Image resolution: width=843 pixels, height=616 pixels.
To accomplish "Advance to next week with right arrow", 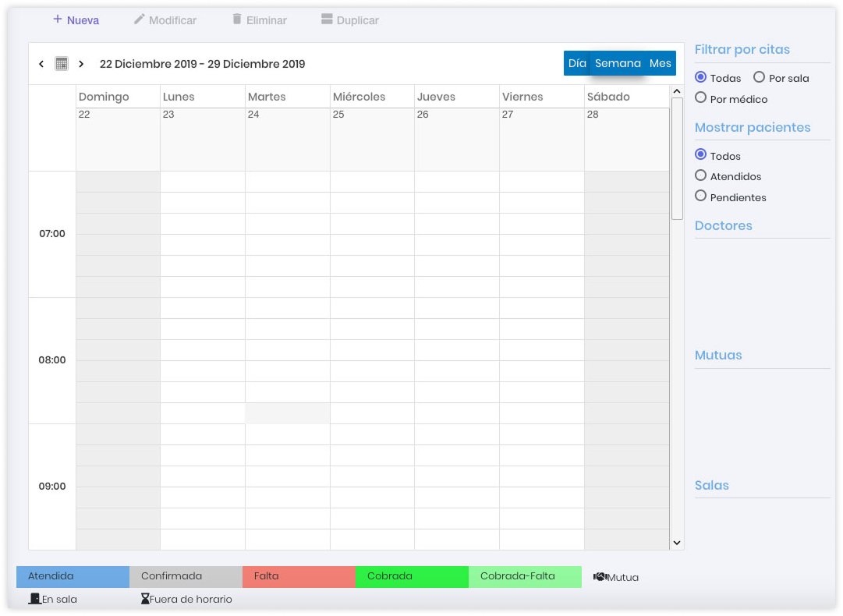I will (81, 64).
